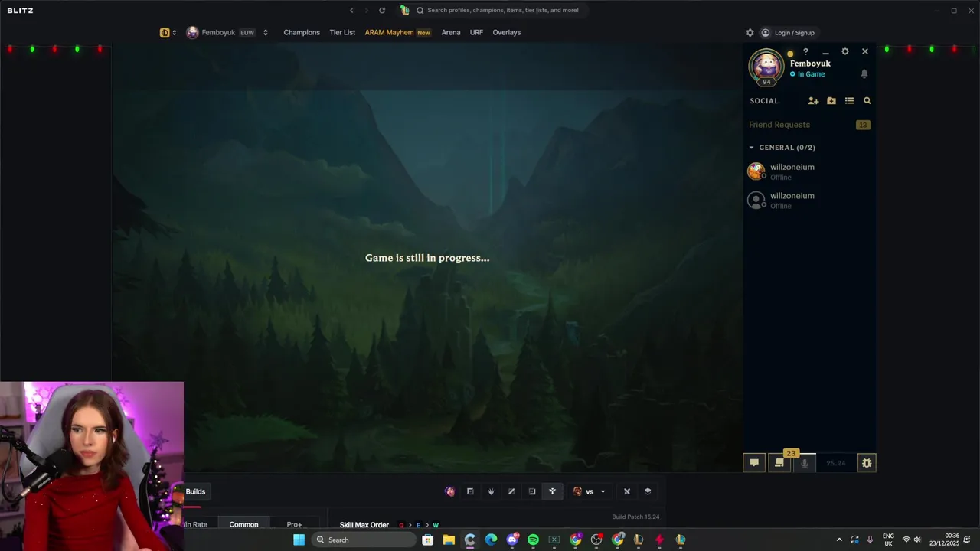This screenshot has height=551, width=980.
Task: Click the ENG UK language indicator
Action: pyautogui.click(x=888, y=540)
